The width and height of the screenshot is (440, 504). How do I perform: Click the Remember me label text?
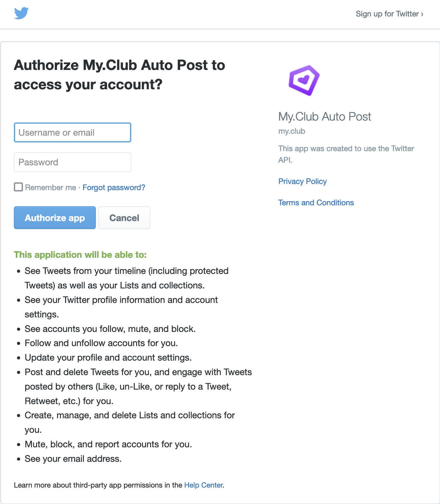51,188
